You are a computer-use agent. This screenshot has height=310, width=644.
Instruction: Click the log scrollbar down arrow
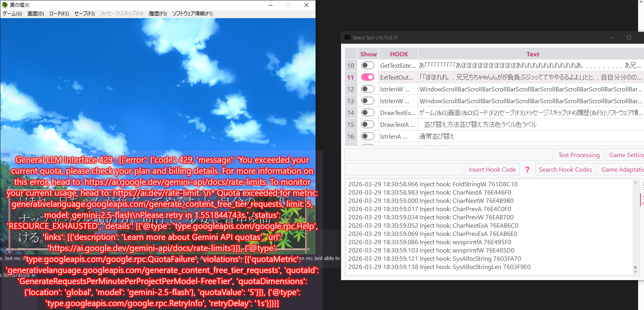pyautogui.click(x=635, y=272)
